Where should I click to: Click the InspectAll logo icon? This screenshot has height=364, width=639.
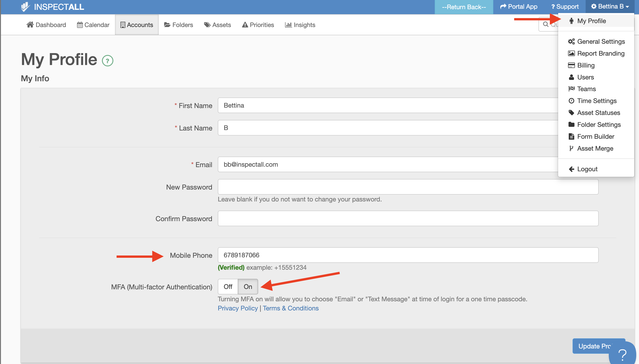click(25, 7)
